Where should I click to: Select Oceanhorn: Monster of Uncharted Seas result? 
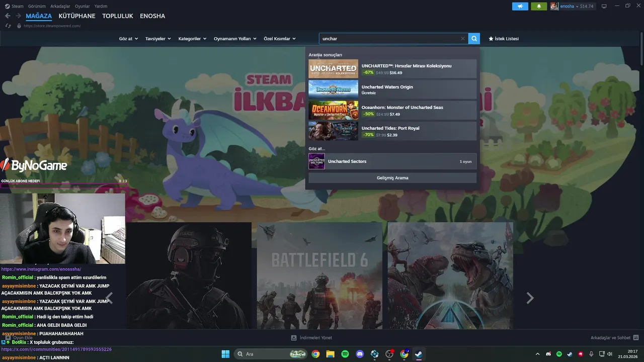click(x=392, y=110)
